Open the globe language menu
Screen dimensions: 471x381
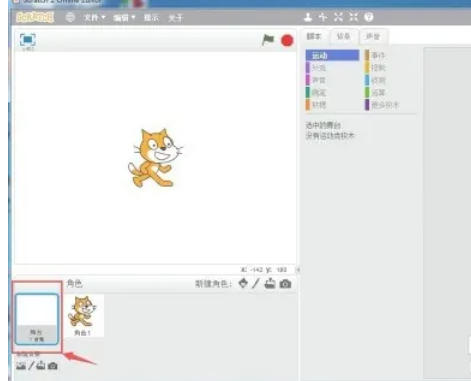pyautogui.click(x=70, y=17)
